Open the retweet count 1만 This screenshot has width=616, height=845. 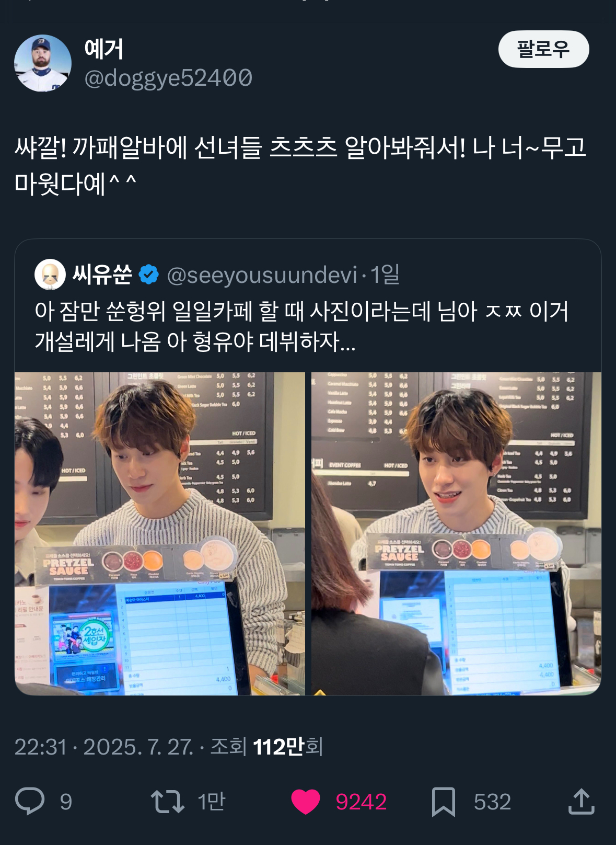click(x=211, y=802)
